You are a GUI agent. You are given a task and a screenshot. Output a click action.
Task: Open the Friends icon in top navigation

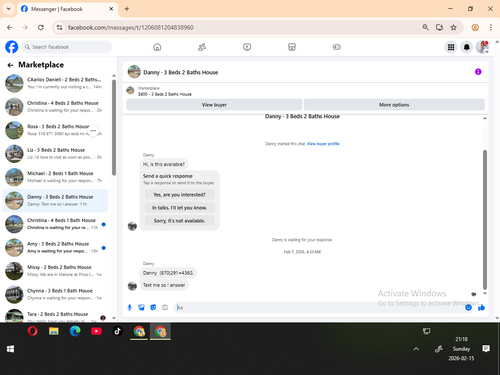pos(202,47)
